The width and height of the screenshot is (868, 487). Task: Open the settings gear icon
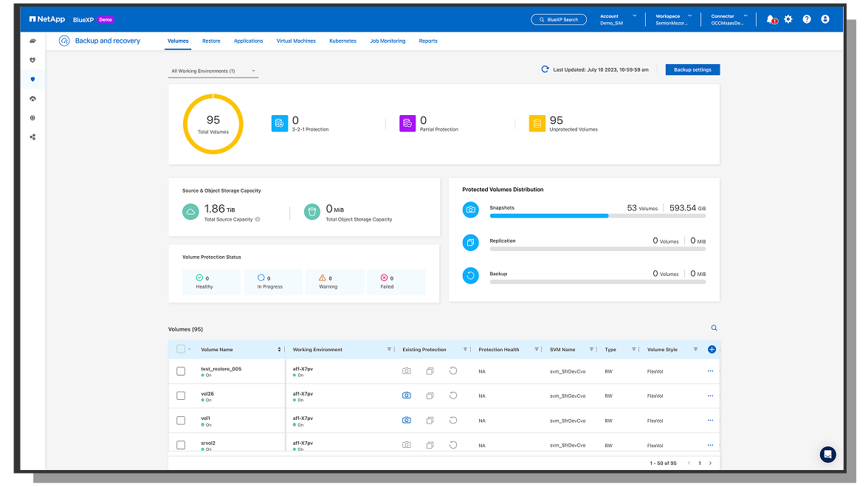(x=788, y=19)
